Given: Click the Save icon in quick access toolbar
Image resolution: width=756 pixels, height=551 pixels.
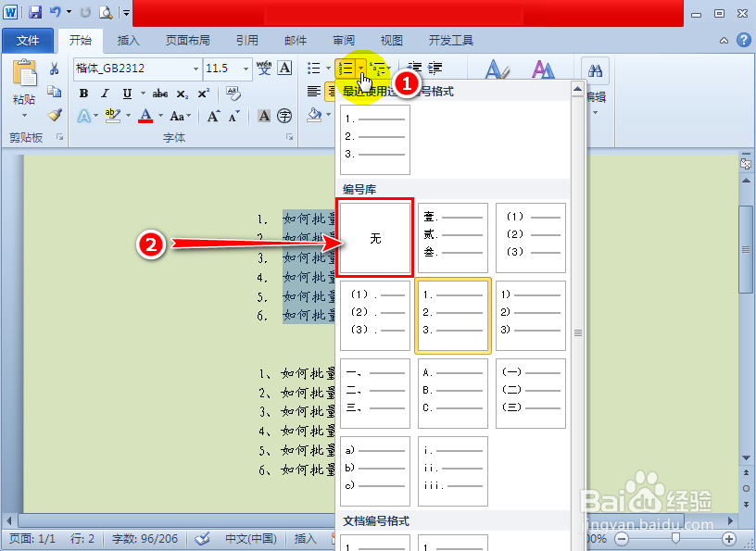Looking at the screenshot, I should coord(34,12).
